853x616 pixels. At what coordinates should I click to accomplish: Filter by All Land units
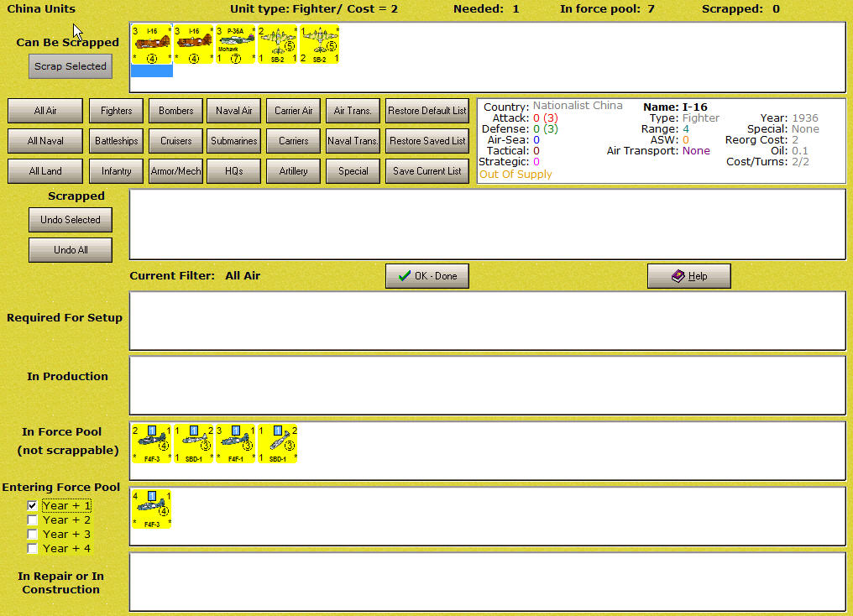click(x=45, y=171)
